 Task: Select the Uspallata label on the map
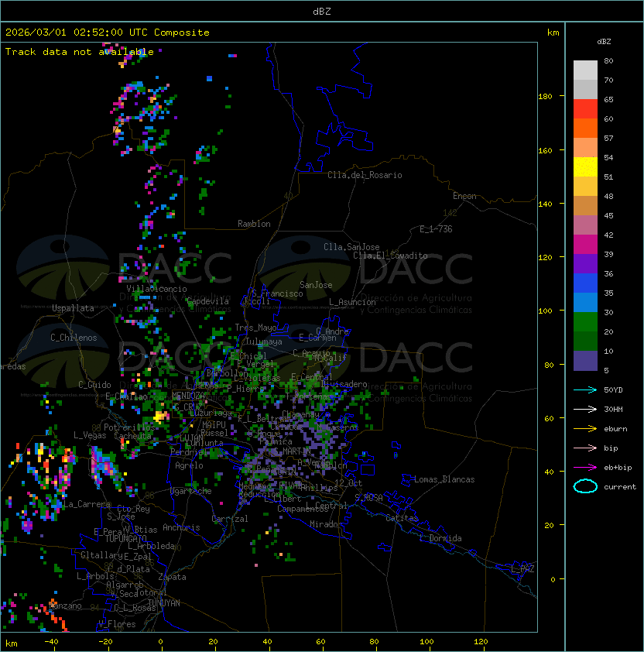coord(73,308)
